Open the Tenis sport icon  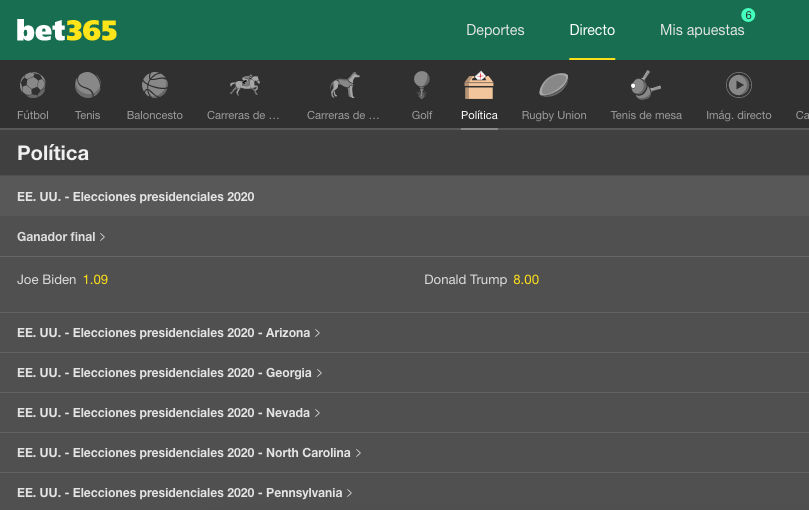click(87, 86)
